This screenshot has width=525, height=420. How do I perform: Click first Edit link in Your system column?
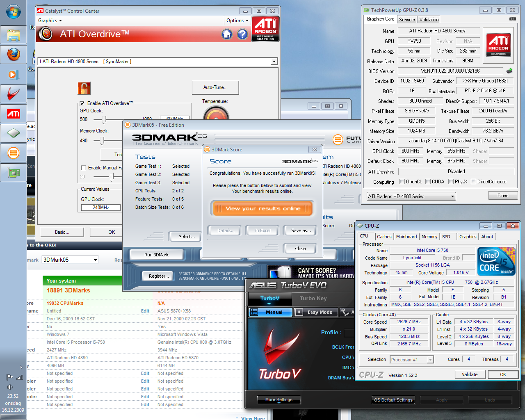145,311
